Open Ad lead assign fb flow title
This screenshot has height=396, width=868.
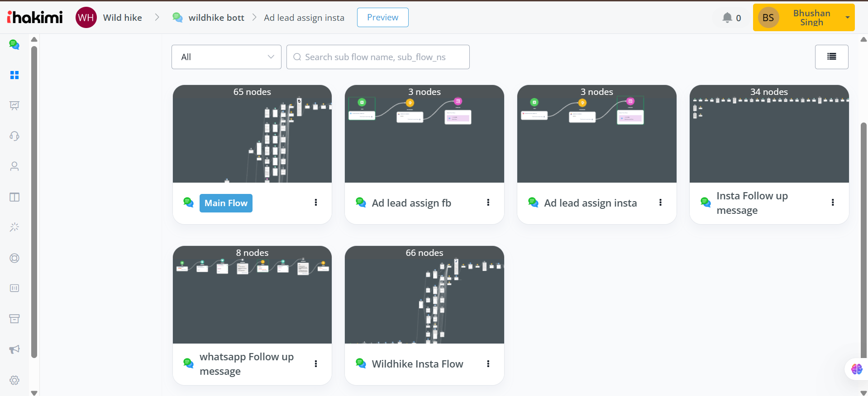click(x=411, y=203)
